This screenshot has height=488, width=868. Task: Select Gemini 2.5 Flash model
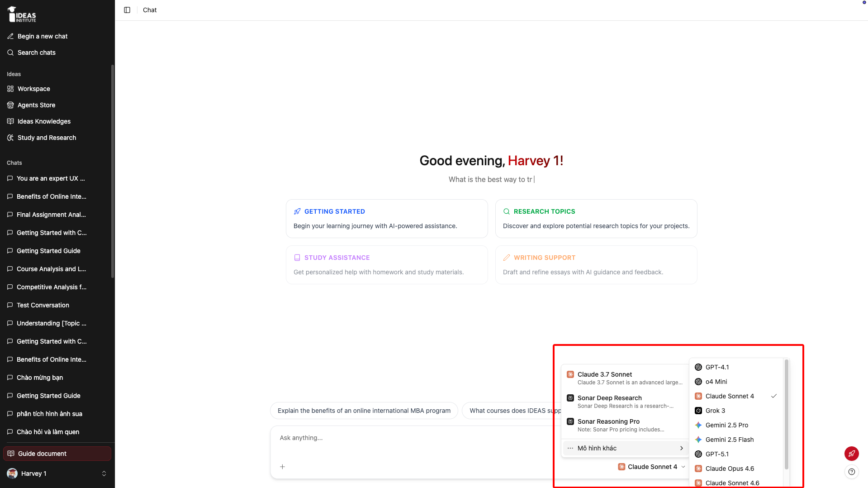(x=736, y=440)
